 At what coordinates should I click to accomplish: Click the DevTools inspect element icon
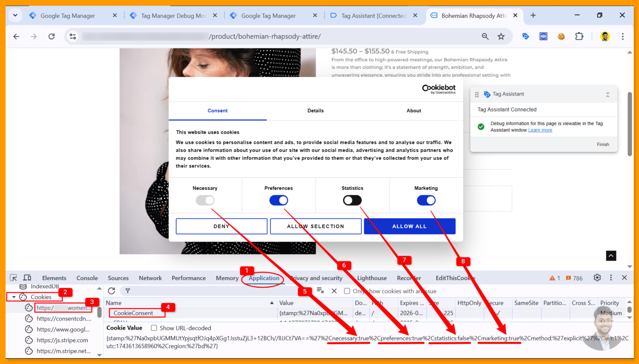pos(13,278)
